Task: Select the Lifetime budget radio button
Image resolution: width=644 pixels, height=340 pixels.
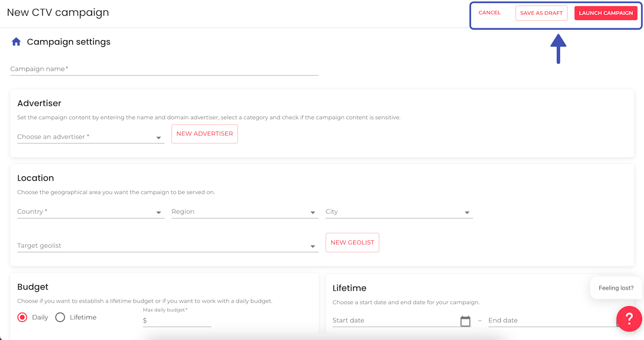Action: tap(60, 317)
